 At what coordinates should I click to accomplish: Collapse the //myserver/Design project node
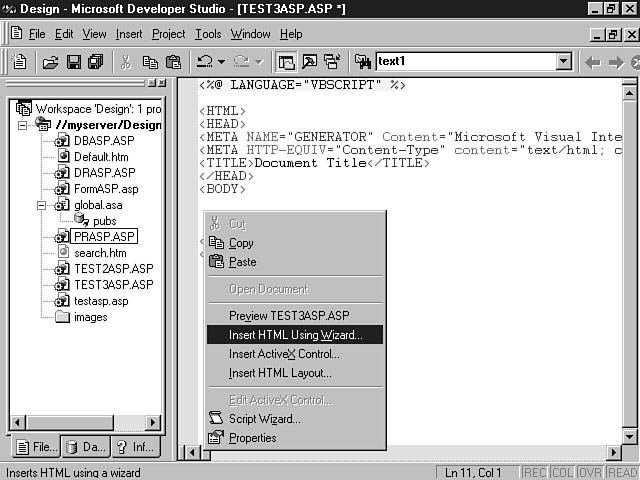tap(23, 125)
